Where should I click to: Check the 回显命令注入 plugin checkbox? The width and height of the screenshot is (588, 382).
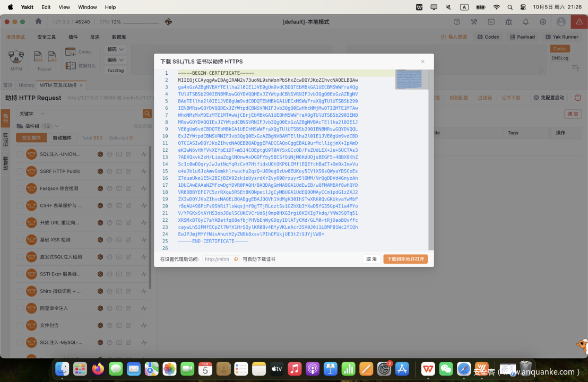(20, 308)
